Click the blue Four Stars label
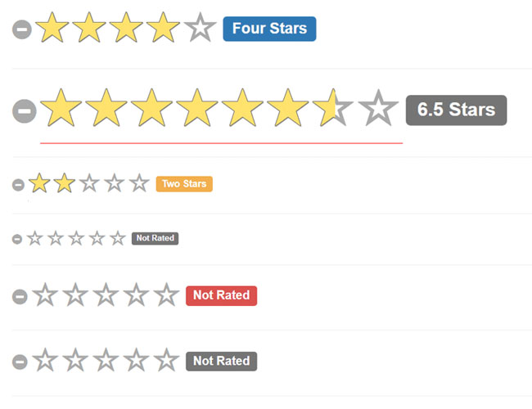This screenshot has height=409, width=532. pyautogui.click(x=269, y=29)
